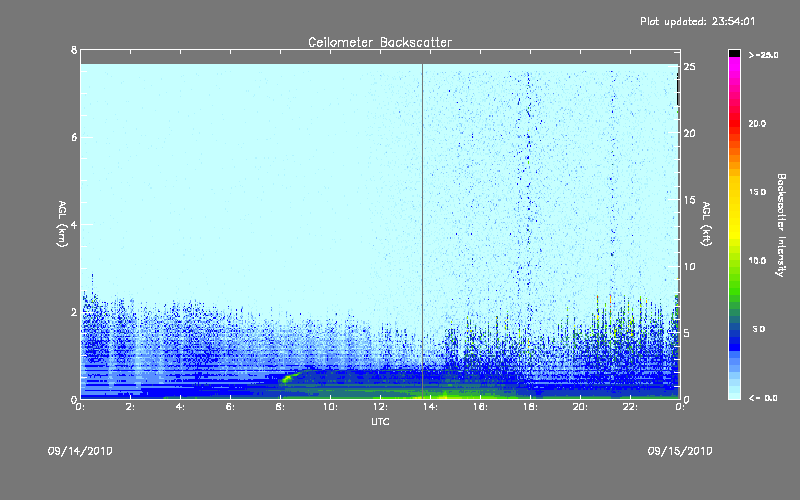
Task: Click the '12:' UTC hour tick label
Action: point(380,407)
